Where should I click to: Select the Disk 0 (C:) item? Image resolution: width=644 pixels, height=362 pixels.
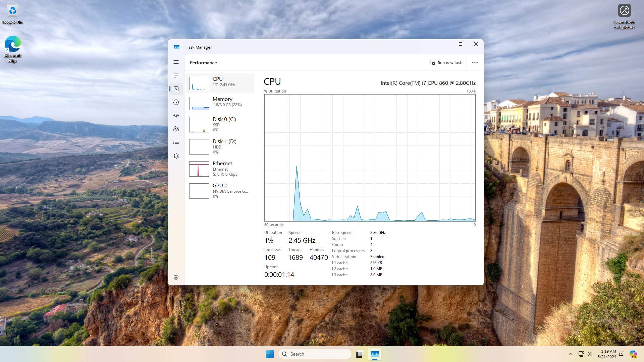pyautogui.click(x=220, y=124)
